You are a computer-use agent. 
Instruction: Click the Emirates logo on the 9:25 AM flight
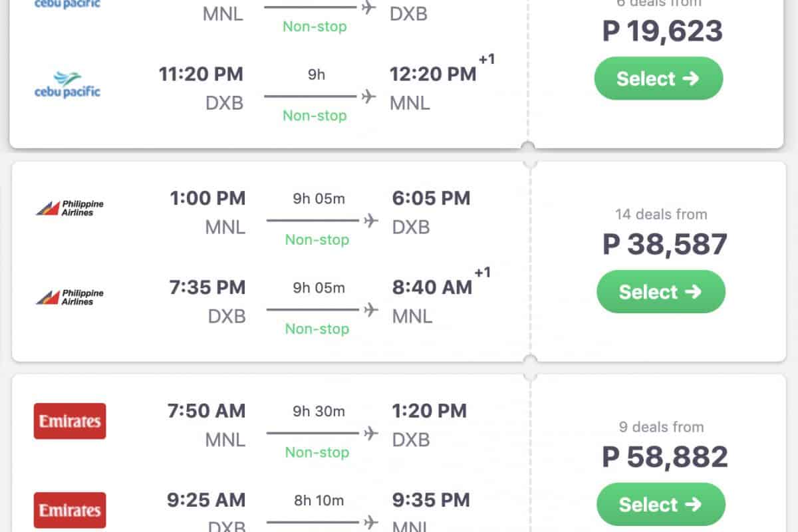click(70, 510)
